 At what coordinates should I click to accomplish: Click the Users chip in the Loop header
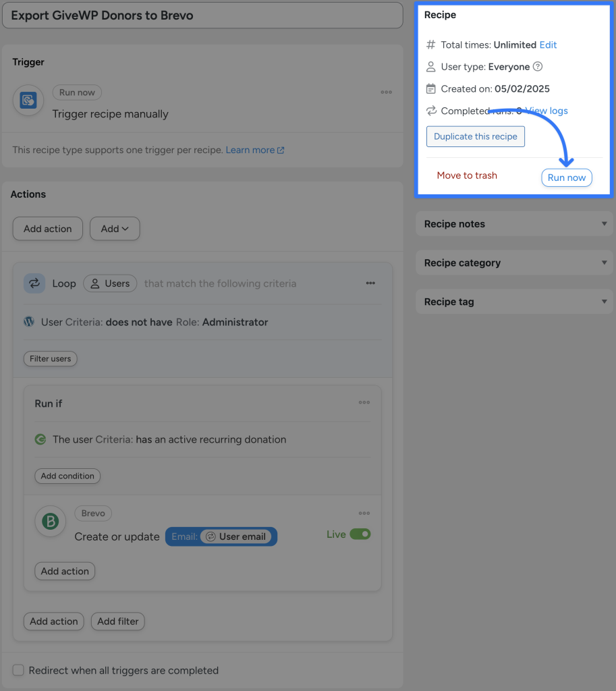pos(110,283)
